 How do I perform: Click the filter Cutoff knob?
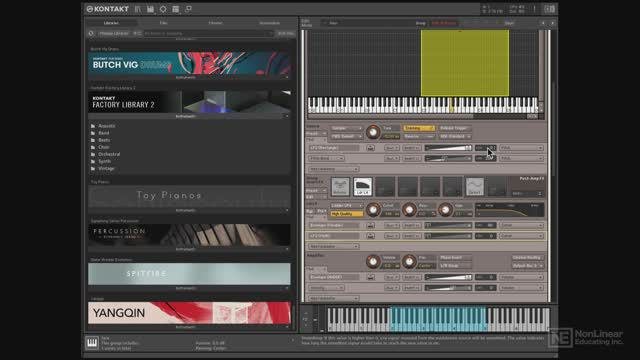pos(373,210)
